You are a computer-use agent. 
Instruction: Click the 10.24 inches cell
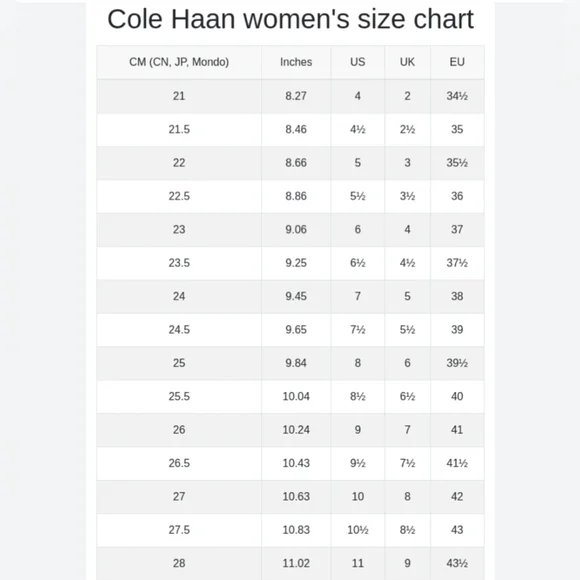296,430
